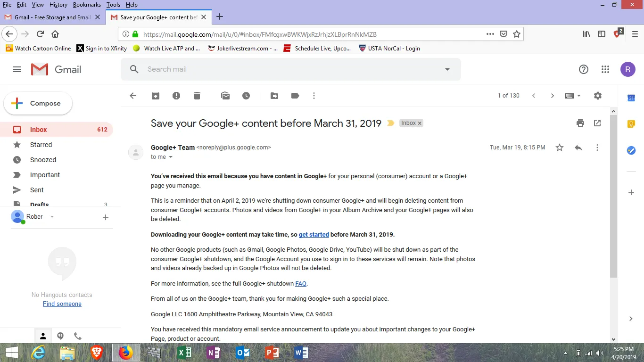The image size is (644, 362).
Task: Open the Inbox folder
Action: point(57,130)
